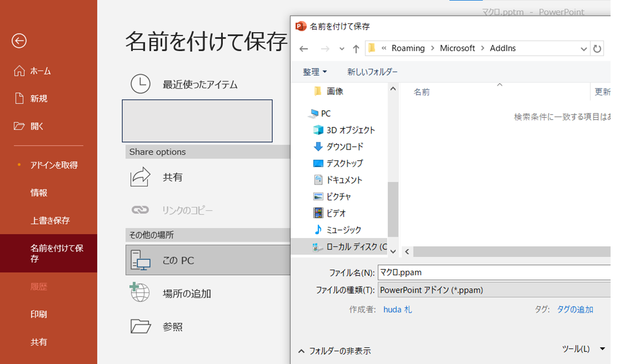Open ミュージック in navigation tree
The image size is (628, 364).
343,230
